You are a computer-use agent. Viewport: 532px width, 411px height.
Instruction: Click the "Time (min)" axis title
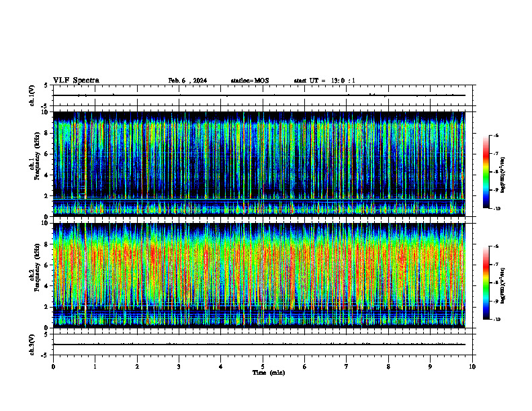tap(269, 373)
